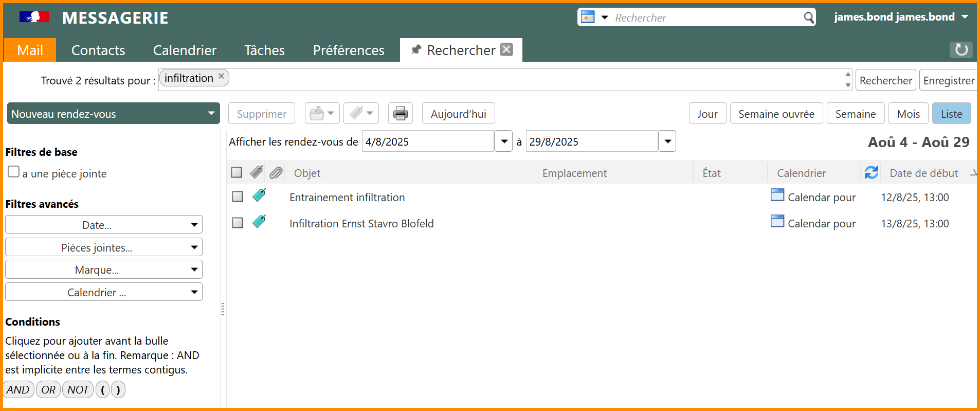Click the paperclip attachment column header icon
Screen dimensions: 980x411
click(276, 173)
